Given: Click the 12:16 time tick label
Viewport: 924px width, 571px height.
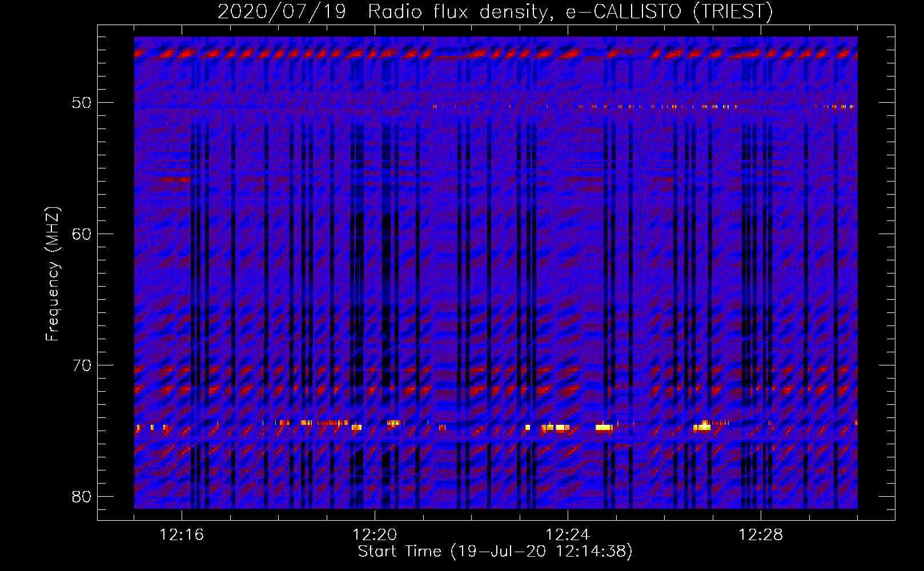Looking at the screenshot, I should coord(182,535).
